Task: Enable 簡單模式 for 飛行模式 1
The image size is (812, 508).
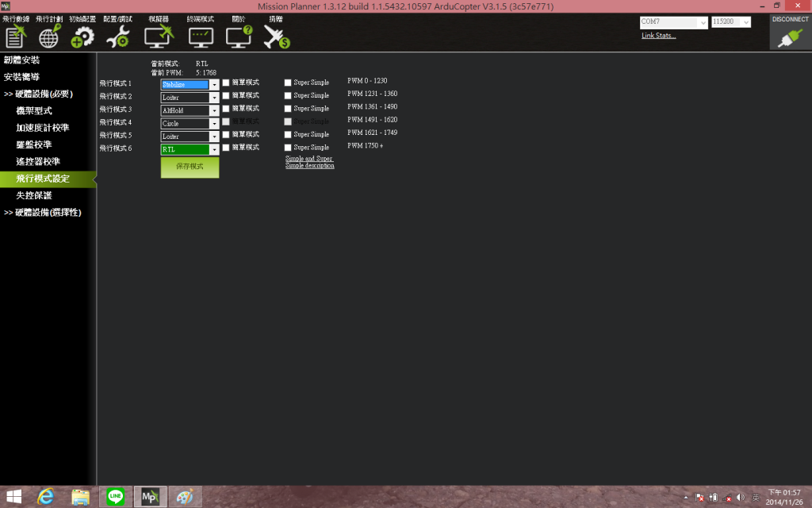Action: pos(226,83)
